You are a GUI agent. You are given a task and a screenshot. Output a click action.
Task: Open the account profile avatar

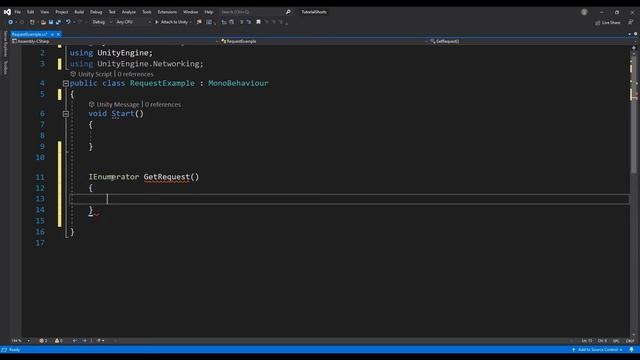584,12
